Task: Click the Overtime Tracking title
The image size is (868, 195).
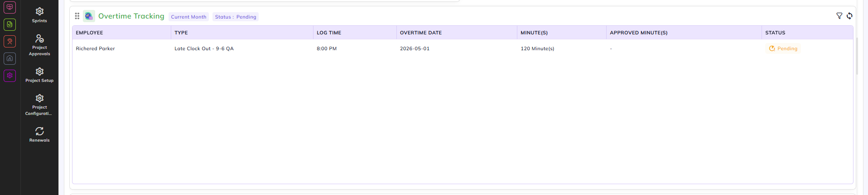Action: (x=131, y=16)
